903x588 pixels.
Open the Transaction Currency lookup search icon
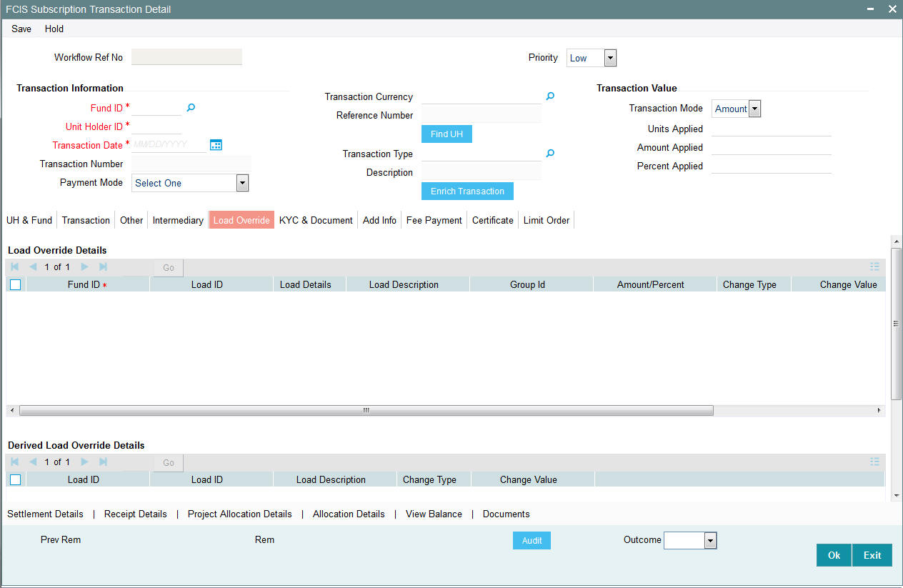click(550, 96)
